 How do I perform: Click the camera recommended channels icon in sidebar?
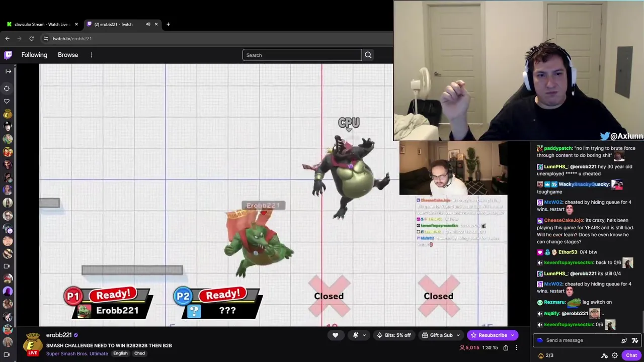[7, 266]
